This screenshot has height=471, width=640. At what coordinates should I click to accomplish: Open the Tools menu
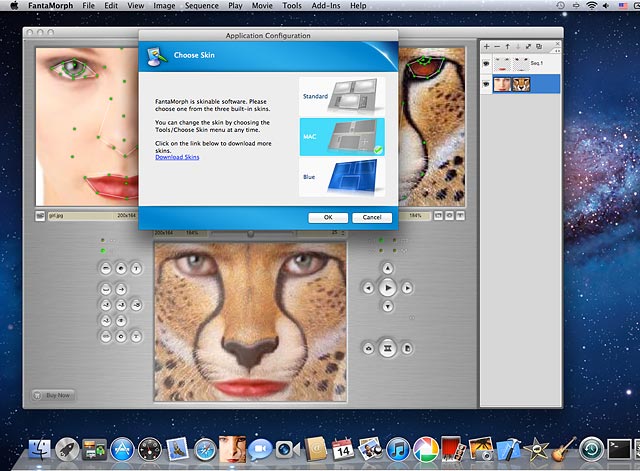pos(292,6)
